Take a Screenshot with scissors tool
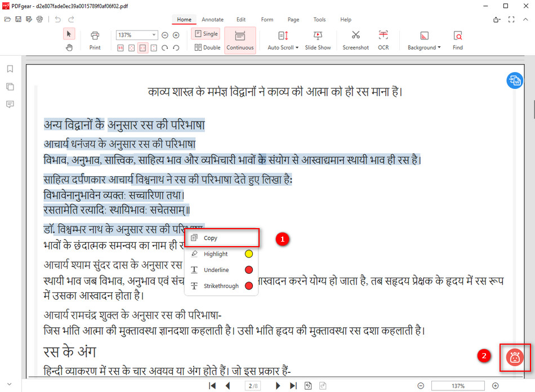The height and width of the screenshot is (392, 535). (x=355, y=41)
